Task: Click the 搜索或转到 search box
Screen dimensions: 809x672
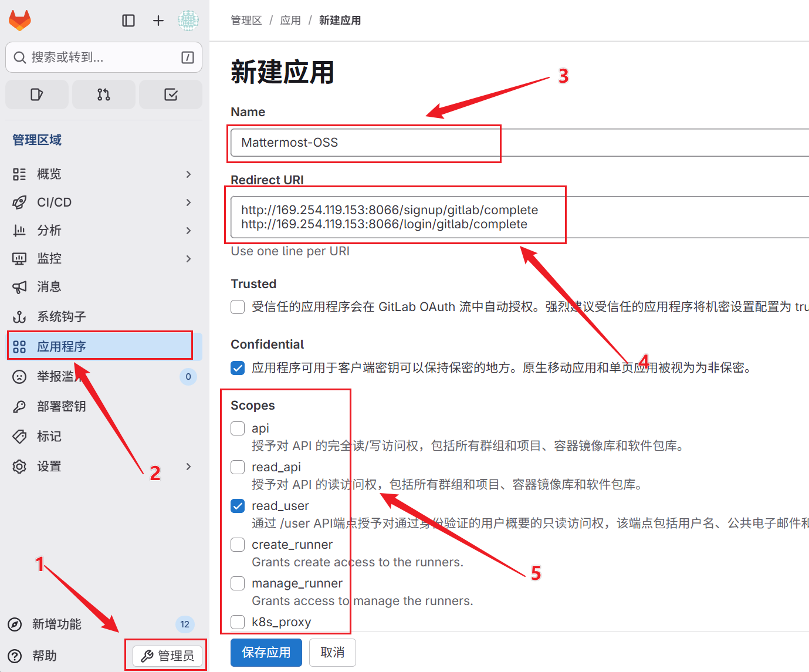Action: tap(104, 58)
